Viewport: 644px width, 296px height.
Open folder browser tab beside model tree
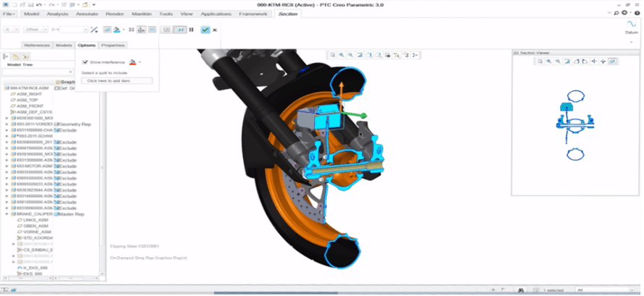point(15,56)
